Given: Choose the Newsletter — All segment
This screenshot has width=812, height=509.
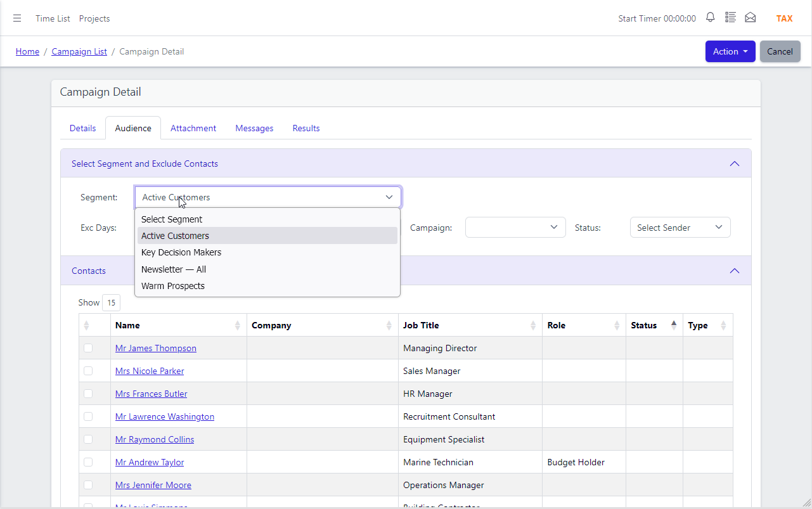Looking at the screenshot, I should (x=267, y=269).
